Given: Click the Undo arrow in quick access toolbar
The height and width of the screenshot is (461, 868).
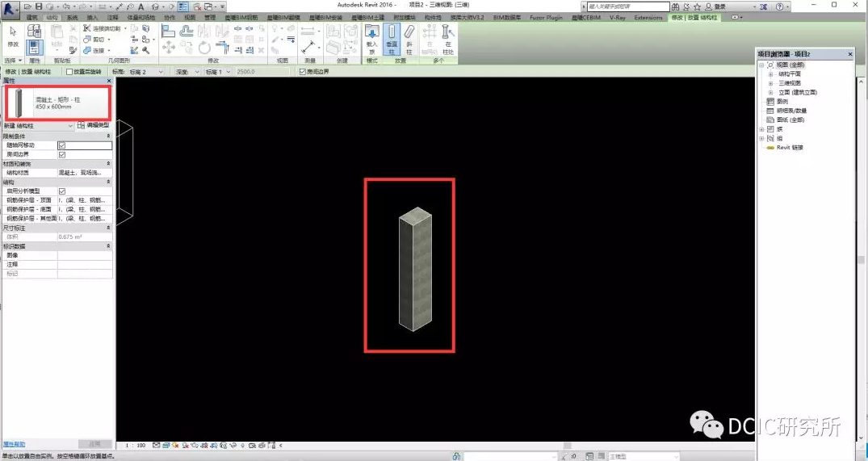Looking at the screenshot, I should (x=66, y=6).
